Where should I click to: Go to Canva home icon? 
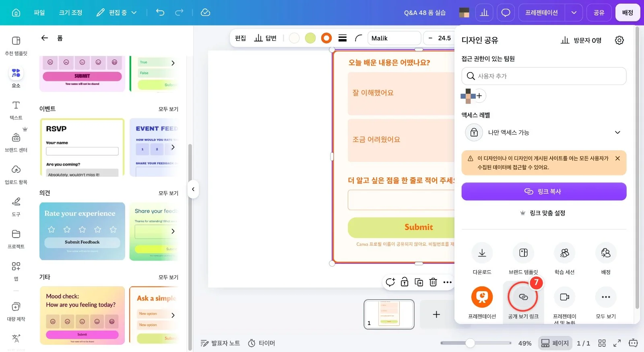click(x=16, y=12)
